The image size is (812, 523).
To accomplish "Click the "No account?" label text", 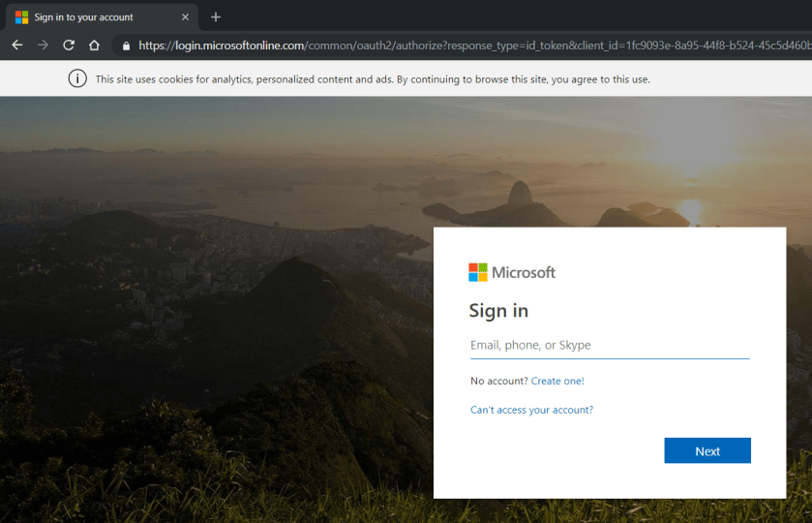I will pos(498,381).
